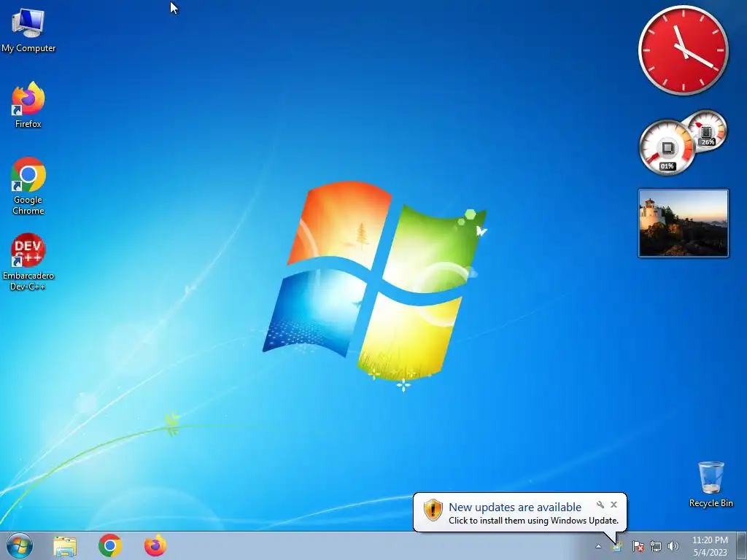Open the network status tray icon
Image resolution: width=747 pixels, height=560 pixels.
click(656, 546)
